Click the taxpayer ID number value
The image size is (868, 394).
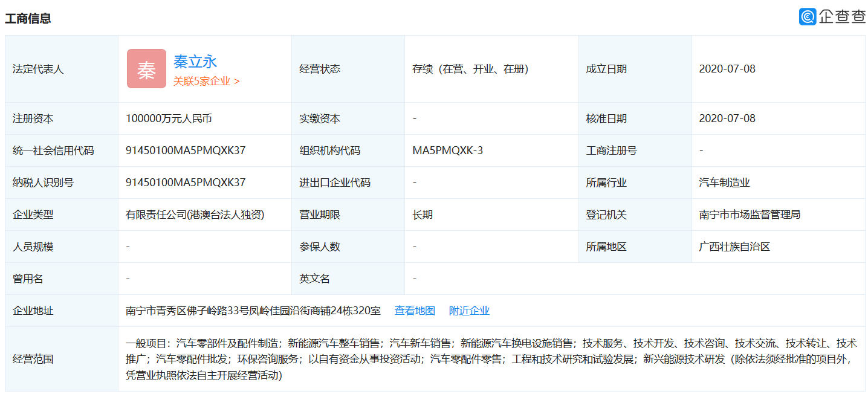(x=186, y=182)
